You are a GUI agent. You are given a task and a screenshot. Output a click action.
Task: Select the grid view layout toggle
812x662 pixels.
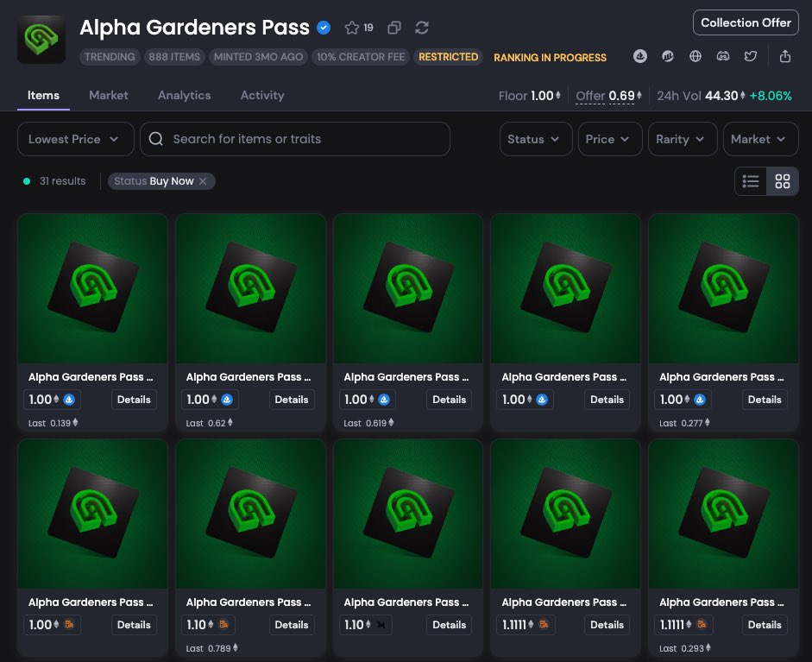coord(782,181)
